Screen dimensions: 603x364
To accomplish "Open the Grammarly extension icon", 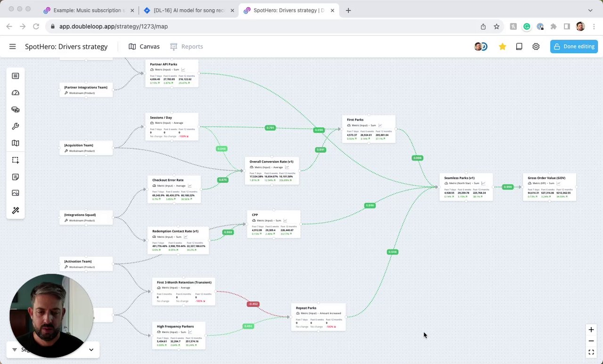I will (527, 27).
